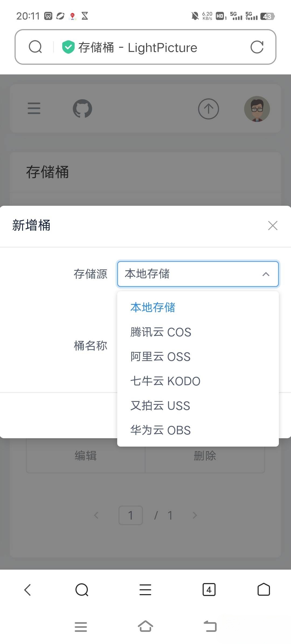Tap the browser home icon
This screenshot has height=644, width=291.
tap(264, 589)
